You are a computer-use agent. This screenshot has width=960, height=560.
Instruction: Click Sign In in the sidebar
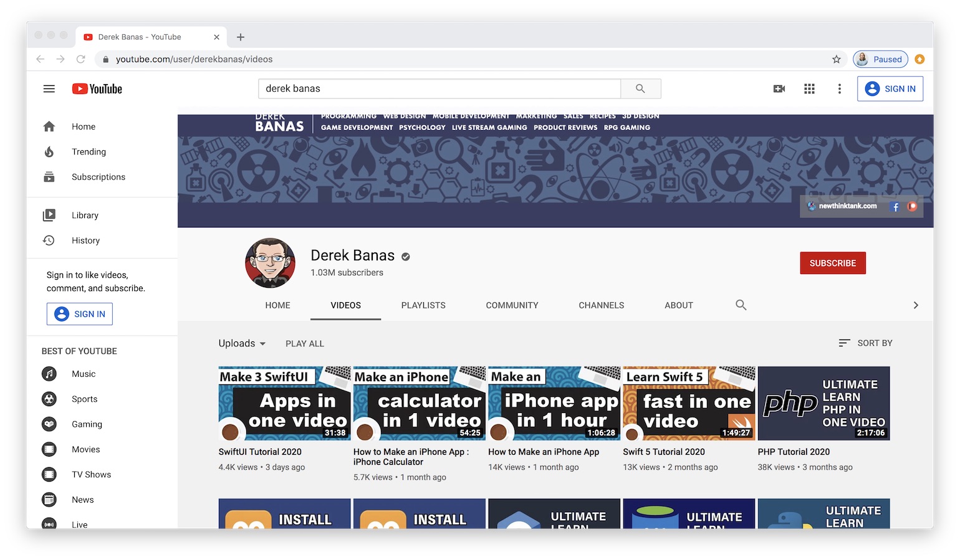tap(80, 314)
